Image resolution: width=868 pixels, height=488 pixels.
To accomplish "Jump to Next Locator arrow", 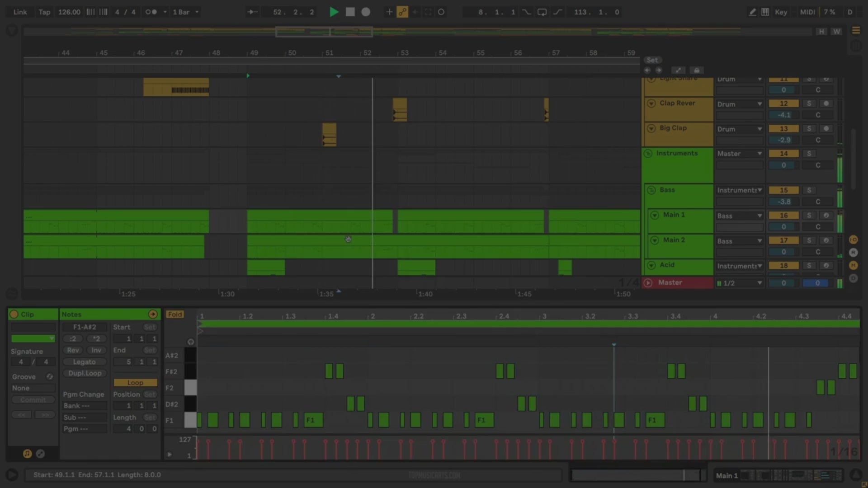I will [659, 70].
